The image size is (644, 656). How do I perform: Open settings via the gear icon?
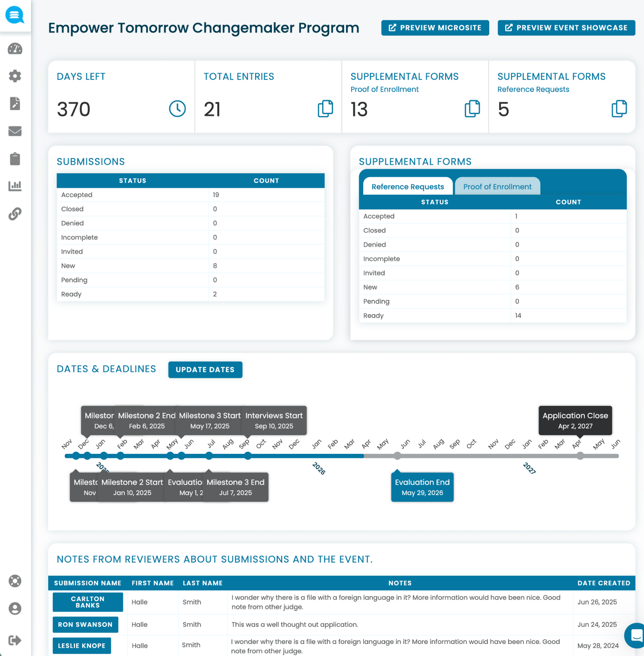coord(15,76)
